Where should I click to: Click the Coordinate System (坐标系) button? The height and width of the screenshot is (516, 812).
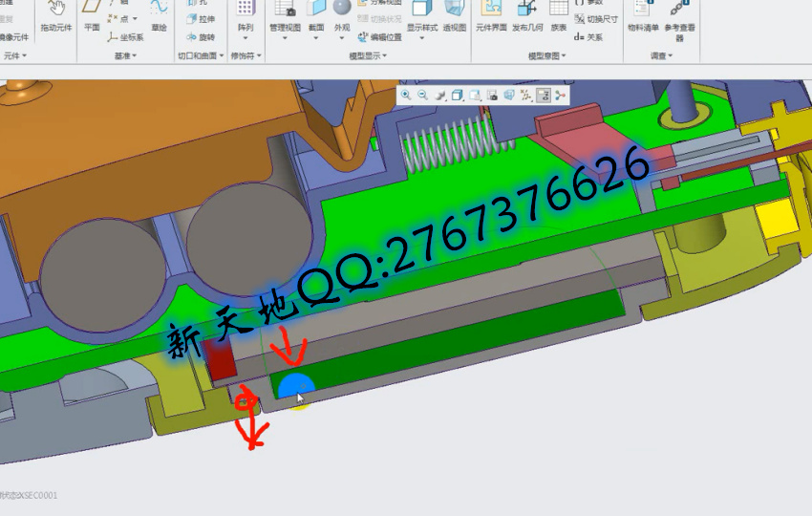click(x=125, y=37)
